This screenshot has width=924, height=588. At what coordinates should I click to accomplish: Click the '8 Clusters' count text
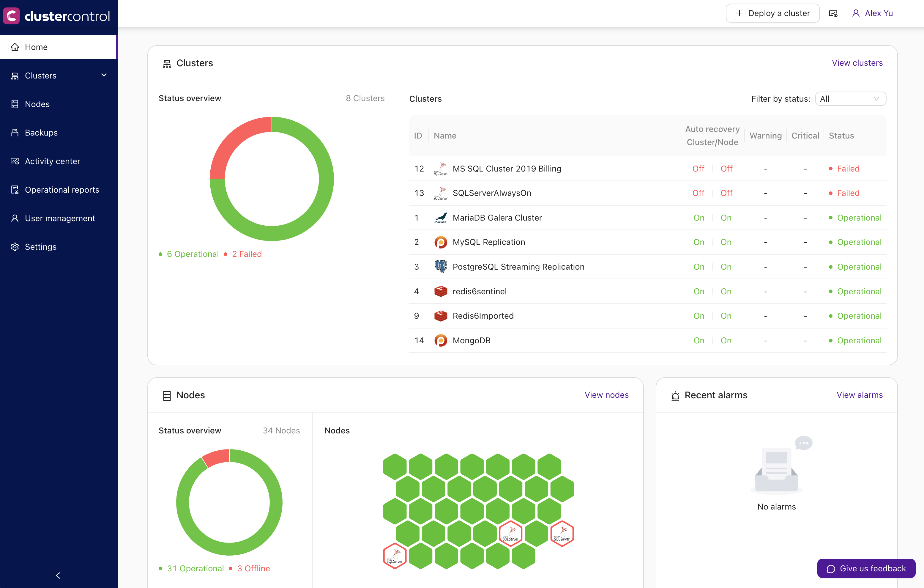(365, 98)
